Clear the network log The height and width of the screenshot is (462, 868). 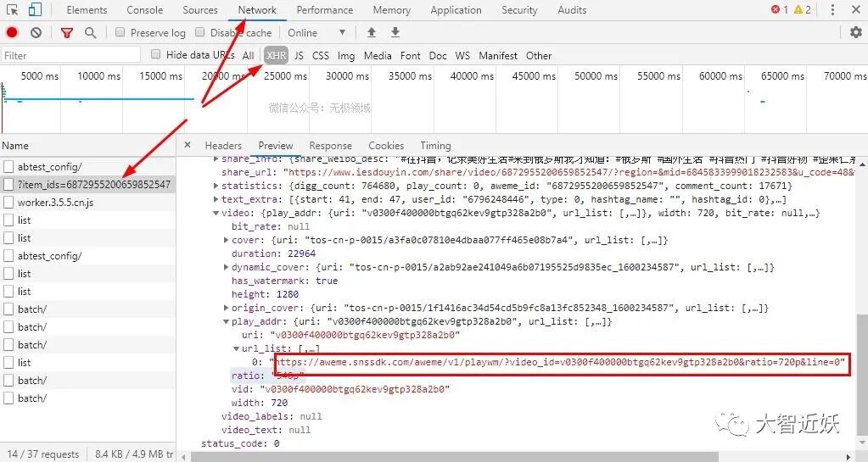[x=36, y=33]
